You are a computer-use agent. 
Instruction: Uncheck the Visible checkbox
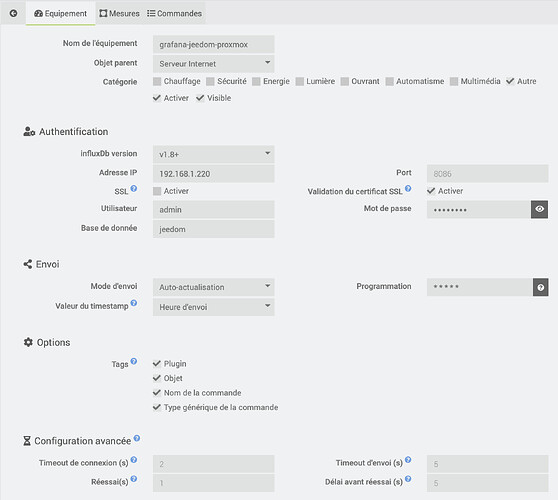[200, 98]
